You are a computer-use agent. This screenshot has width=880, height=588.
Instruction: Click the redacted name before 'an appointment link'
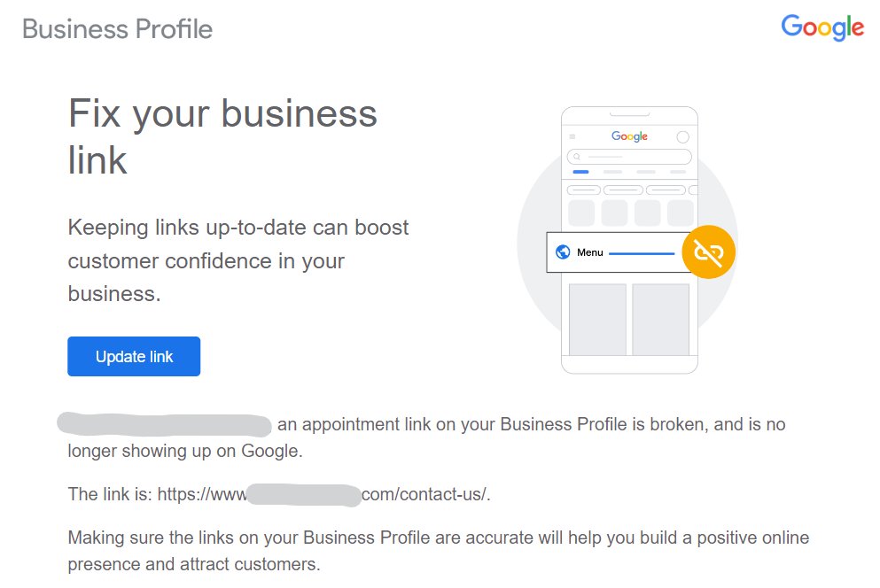click(165, 425)
